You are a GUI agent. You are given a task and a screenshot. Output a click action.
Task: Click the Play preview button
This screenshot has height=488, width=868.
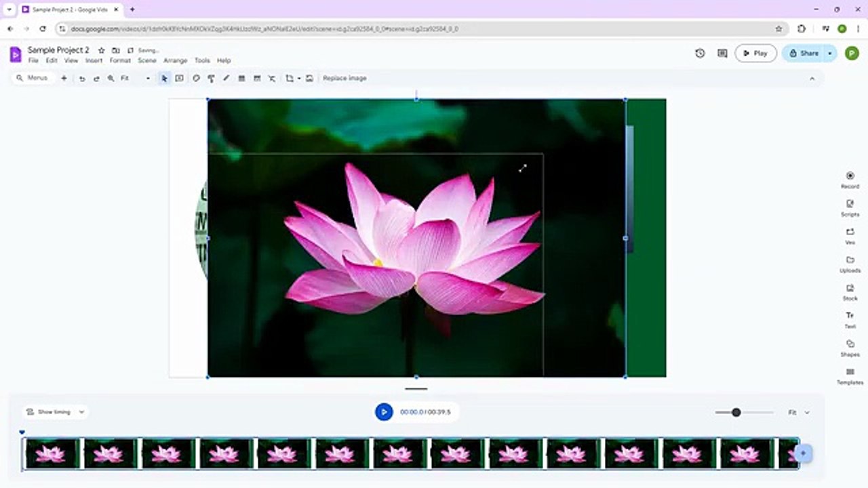tap(755, 53)
